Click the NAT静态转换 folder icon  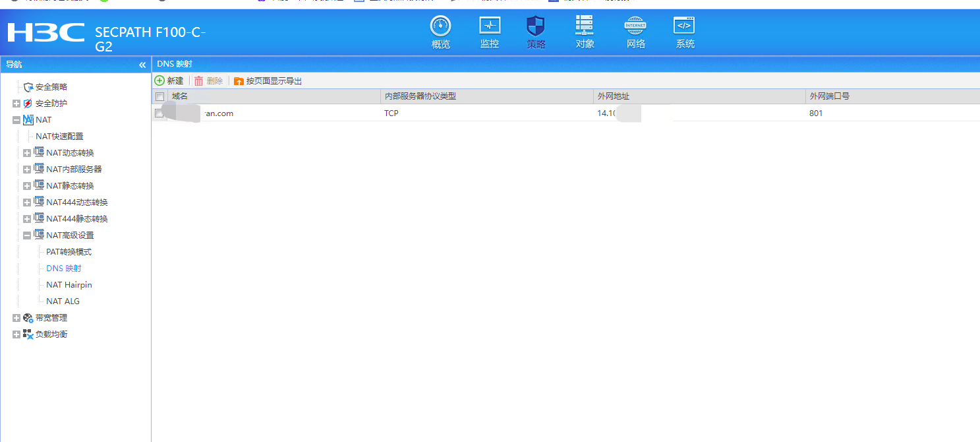coord(39,185)
